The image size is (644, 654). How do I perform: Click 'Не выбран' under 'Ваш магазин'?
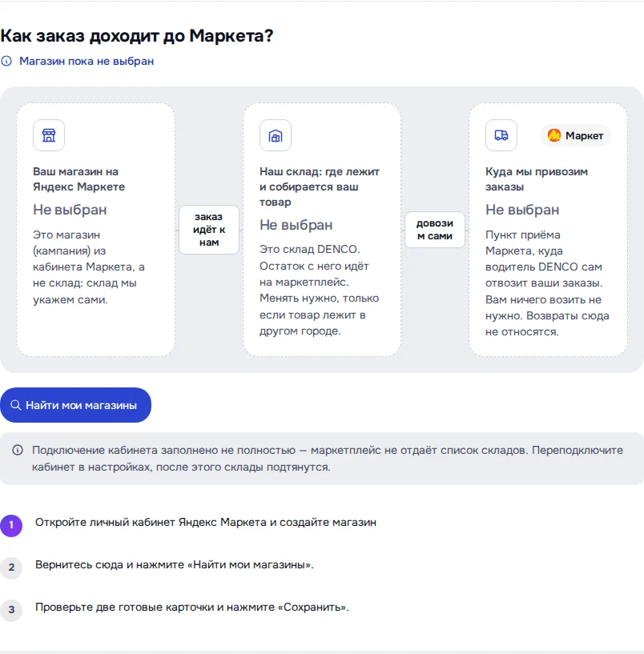coord(70,210)
